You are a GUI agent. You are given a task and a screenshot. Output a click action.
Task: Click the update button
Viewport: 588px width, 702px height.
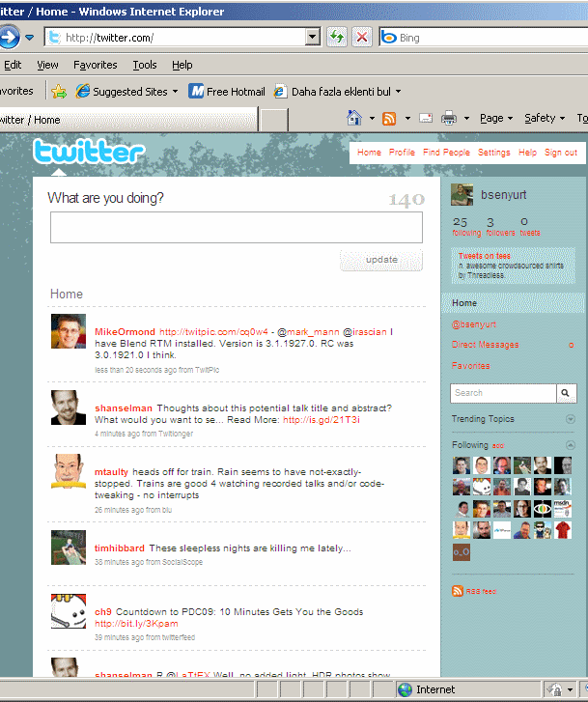(381, 260)
